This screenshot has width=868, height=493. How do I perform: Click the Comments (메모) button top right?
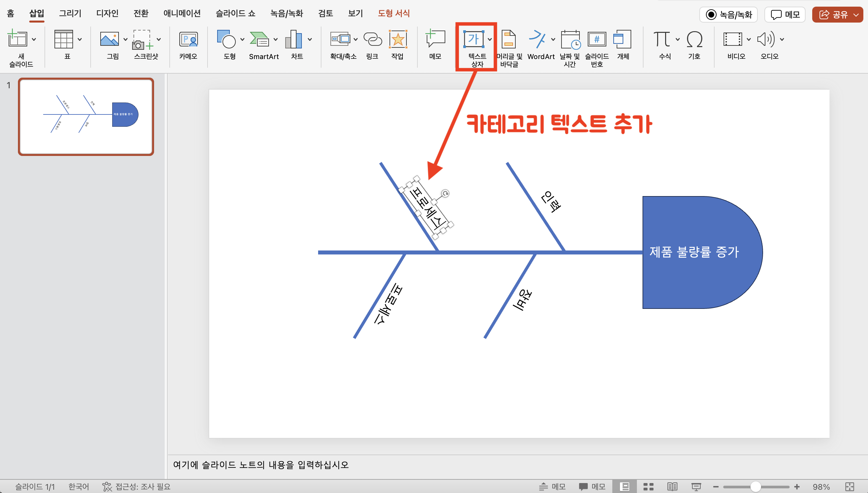point(785,15)
